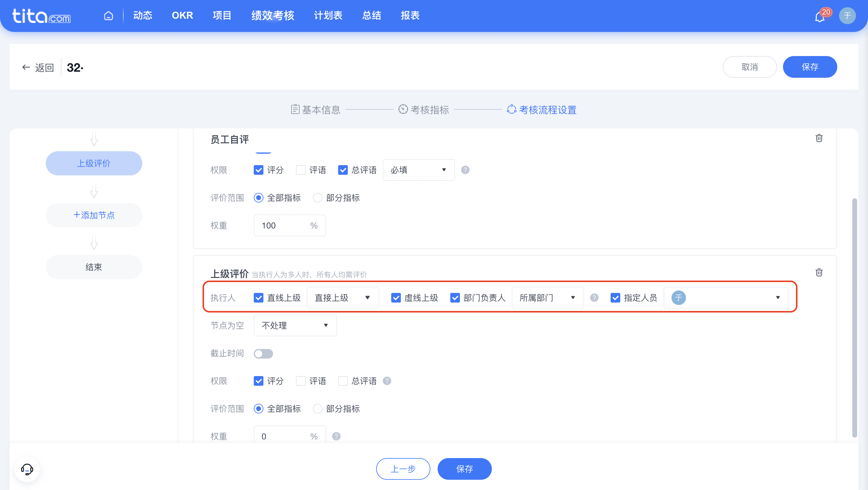Uncheck 总评语 in 员工自评 权限

pos(343,170)
